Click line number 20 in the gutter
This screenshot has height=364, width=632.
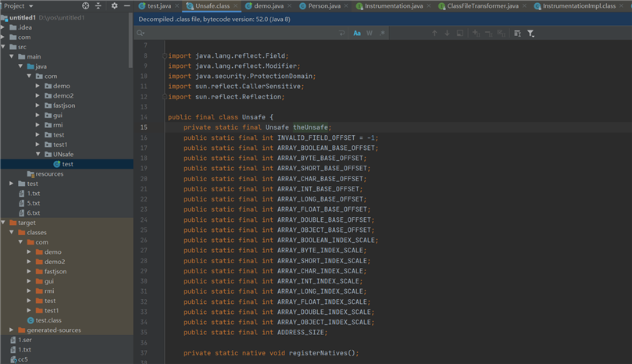point(144,179)
